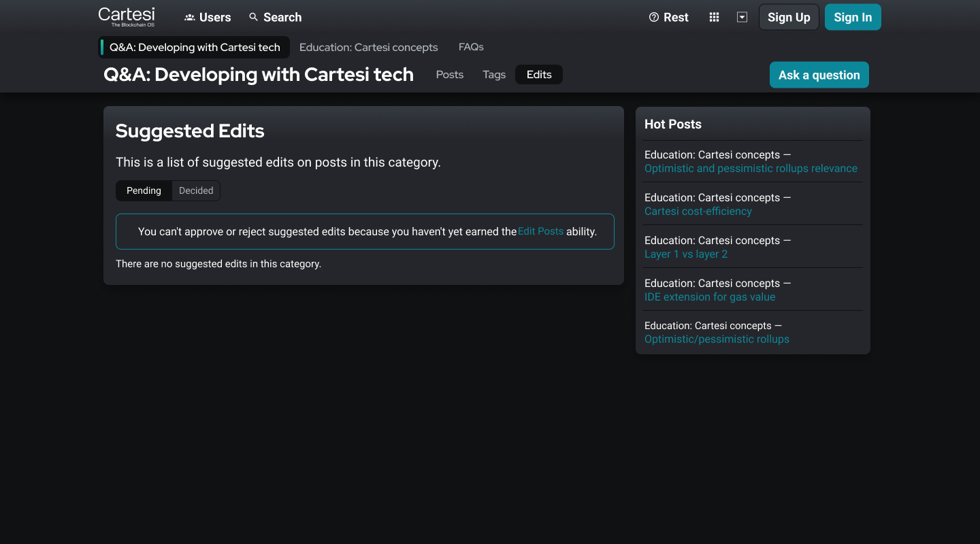Open the Rest help icon
This screenshot has width=980, height=544.
(654, 17)
